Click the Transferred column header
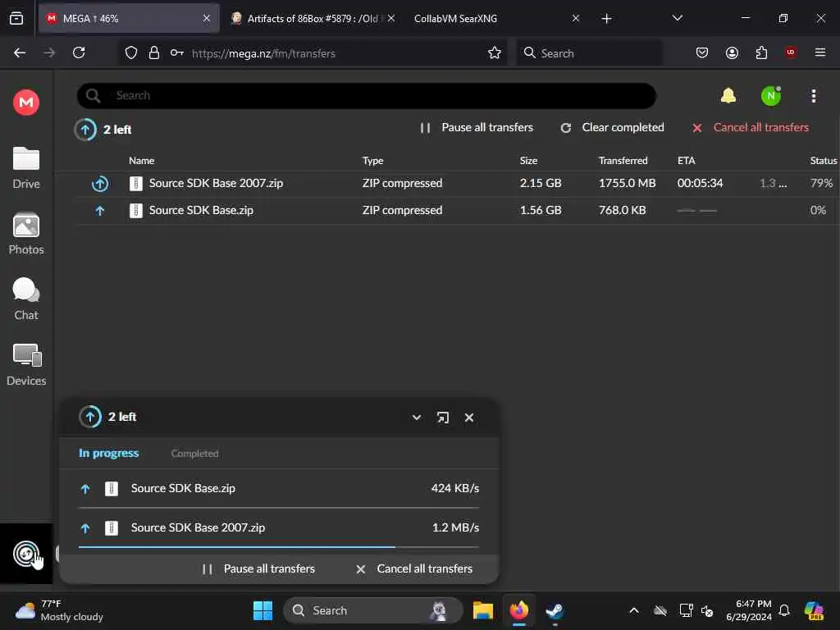The image size is (840, 630). pyautogui.click(x=623, y=160)
